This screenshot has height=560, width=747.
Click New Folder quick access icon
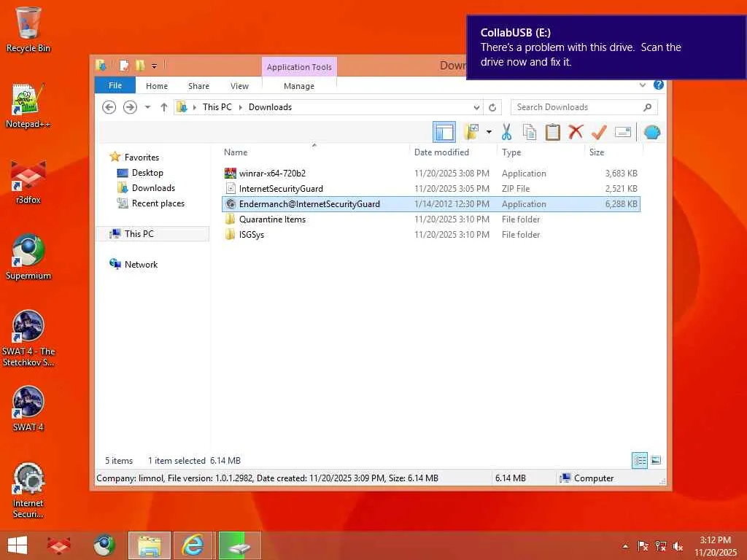(x=140, y=65)
